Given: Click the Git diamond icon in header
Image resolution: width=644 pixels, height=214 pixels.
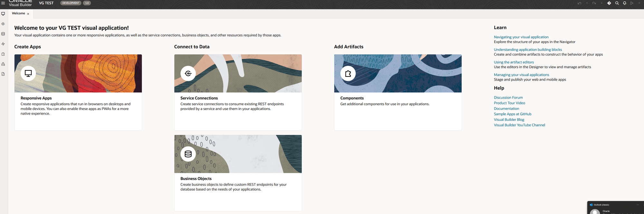Looking at the screenshot, I should (609, 3).
